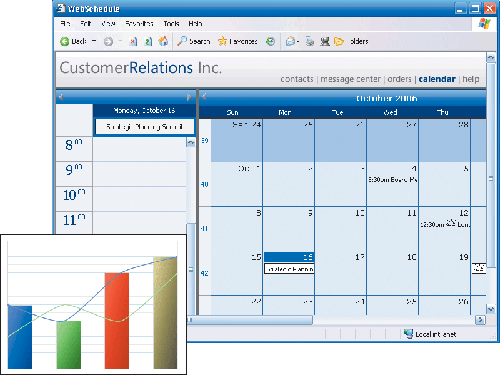This screenshot has width=500, height=375.
Task: Click the History icon in toolbar
Action: click(x=270, y=41)
